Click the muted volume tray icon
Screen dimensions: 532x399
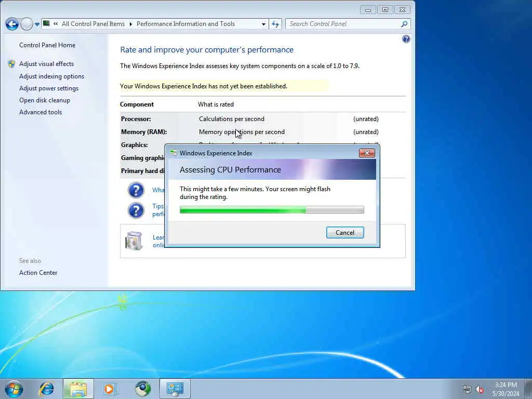pos(480,390)
